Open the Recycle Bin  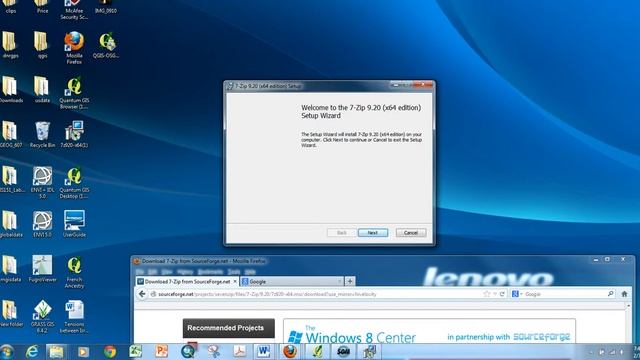(42, 134)
